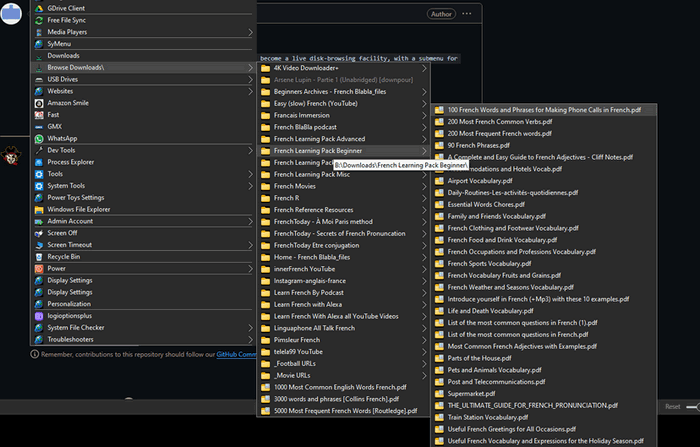Expand the Dev Tools submenu arrow
This screenshot has height=447, width=700.
(250, 150)
